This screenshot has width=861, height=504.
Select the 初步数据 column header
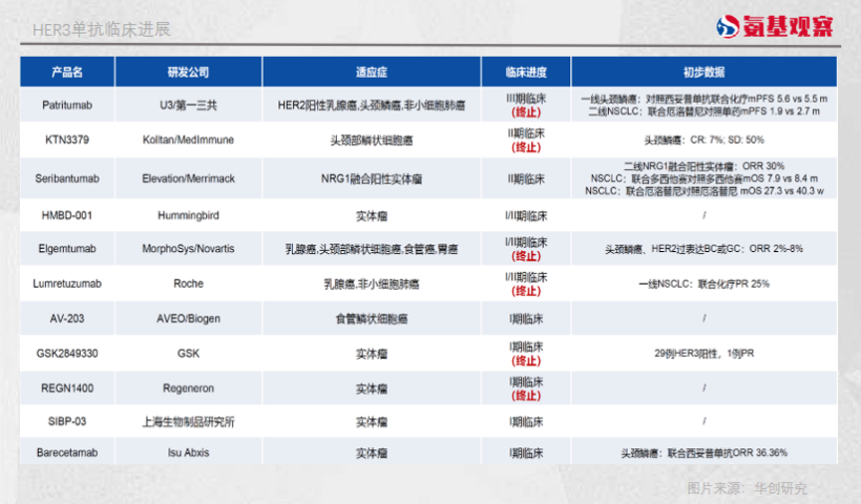[704, 73]
